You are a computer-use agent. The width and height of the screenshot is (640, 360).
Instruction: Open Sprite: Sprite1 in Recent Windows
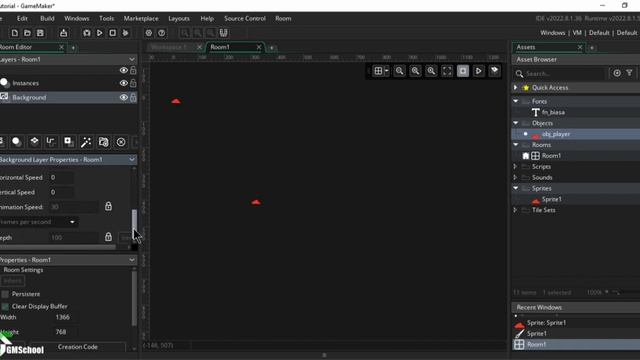tap(546, 322)
